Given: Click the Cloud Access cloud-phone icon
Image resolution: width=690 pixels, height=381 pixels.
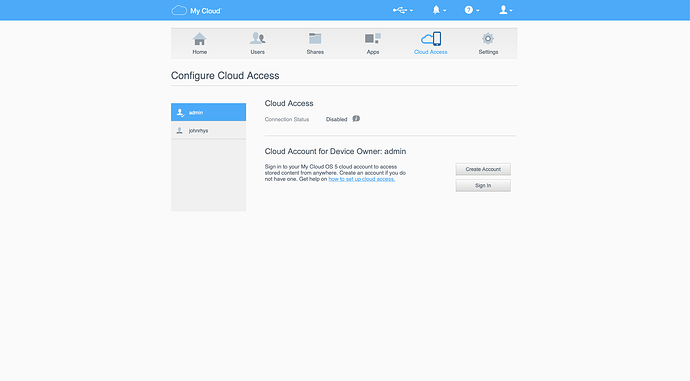Looking at the screenshot, I should (431, 38).
